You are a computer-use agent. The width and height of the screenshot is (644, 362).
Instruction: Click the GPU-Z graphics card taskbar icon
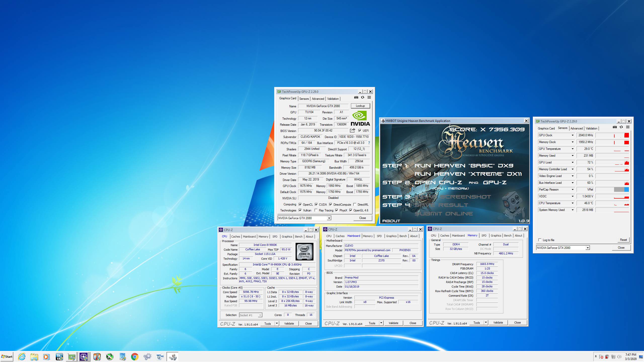pyautogui.click(x=71, y=356)
